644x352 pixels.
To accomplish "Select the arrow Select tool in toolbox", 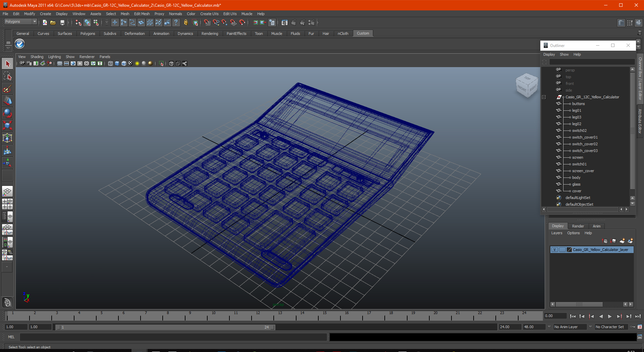I will tap(7, 64).
